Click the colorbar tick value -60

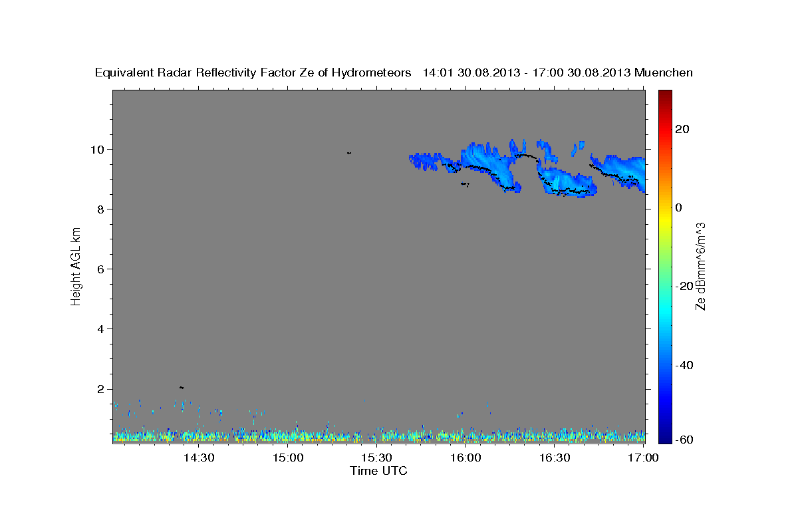coord(686,439)
